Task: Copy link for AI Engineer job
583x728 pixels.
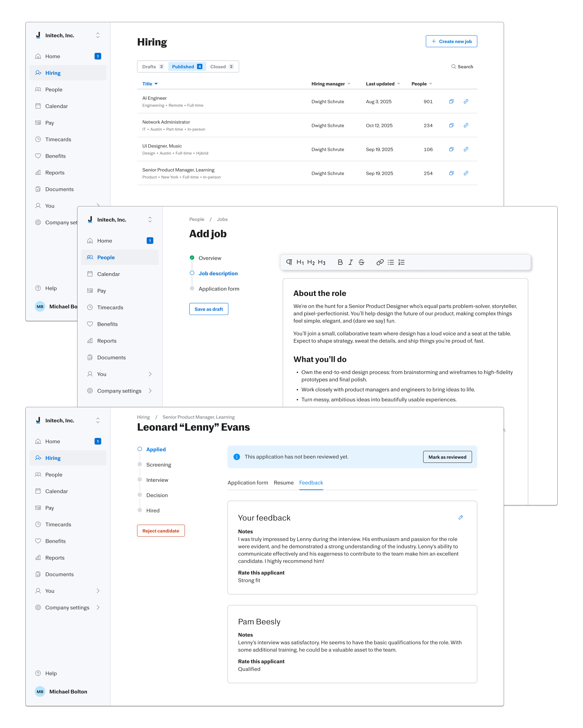Action: 466,101
